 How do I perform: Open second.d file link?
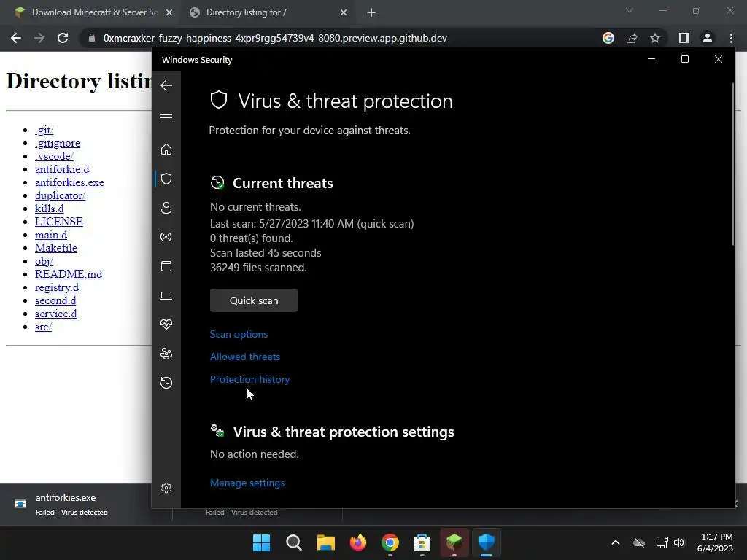tap(55, 300)
